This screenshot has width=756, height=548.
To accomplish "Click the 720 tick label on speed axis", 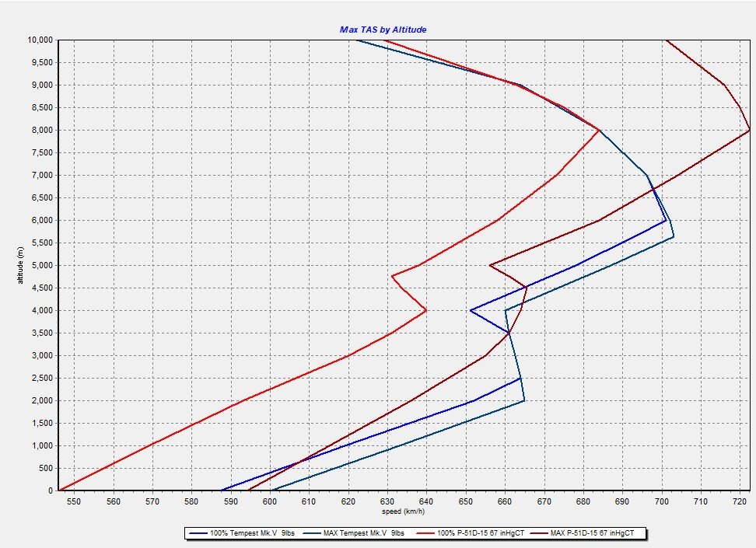I will pyautogui.click(x=740, y=501).
